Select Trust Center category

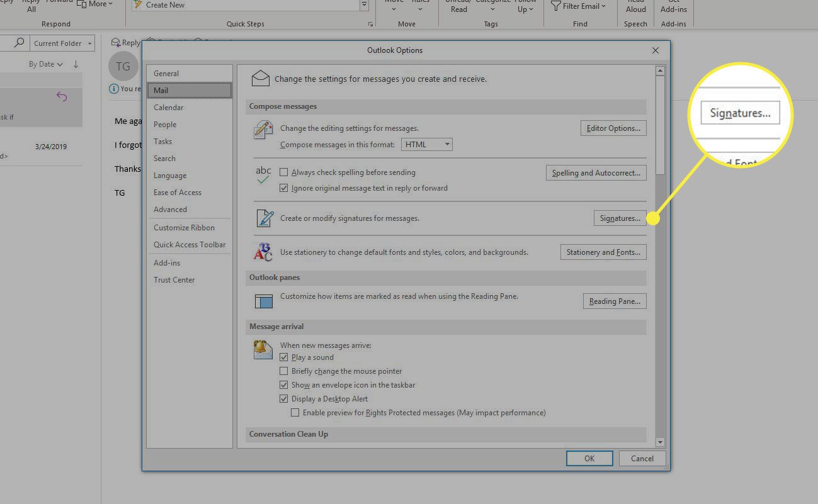click(190, 280)
